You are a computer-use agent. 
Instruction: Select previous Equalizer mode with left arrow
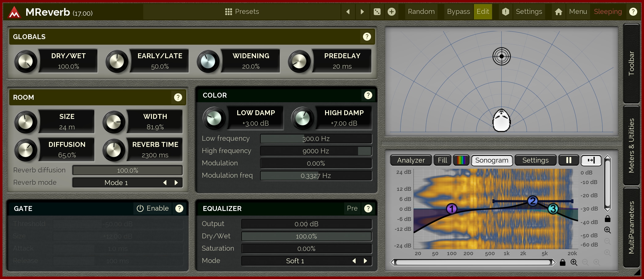pos(354,261)
